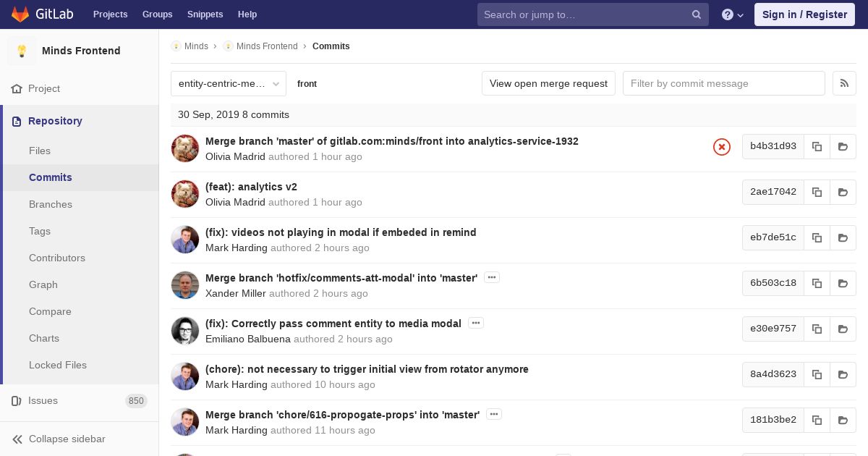The width and height of the screenshot is (868, 456).
Task: Collapse the sidebar
Action: [80, 439]
